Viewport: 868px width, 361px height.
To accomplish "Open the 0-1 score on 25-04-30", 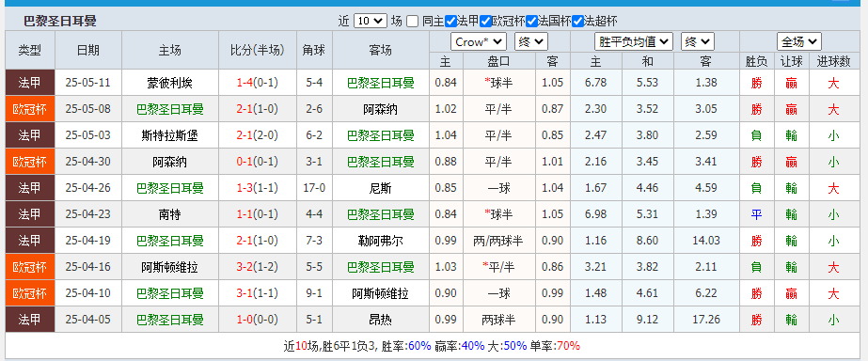I will 245,162.
